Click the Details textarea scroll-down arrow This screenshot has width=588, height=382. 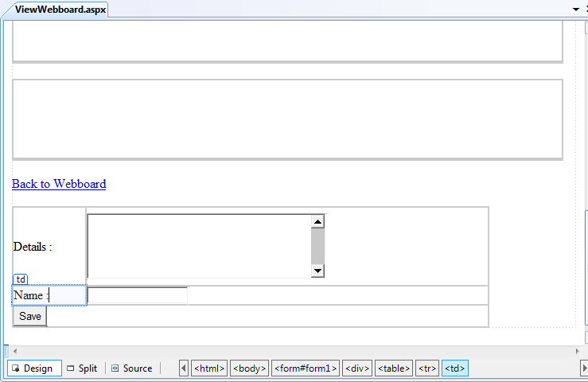click(x=317, y=271)
